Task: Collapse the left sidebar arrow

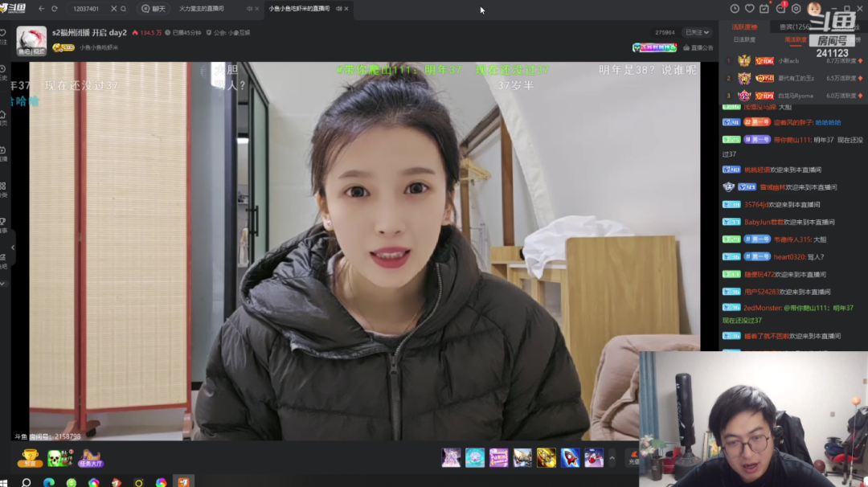Action: [13, 248]
